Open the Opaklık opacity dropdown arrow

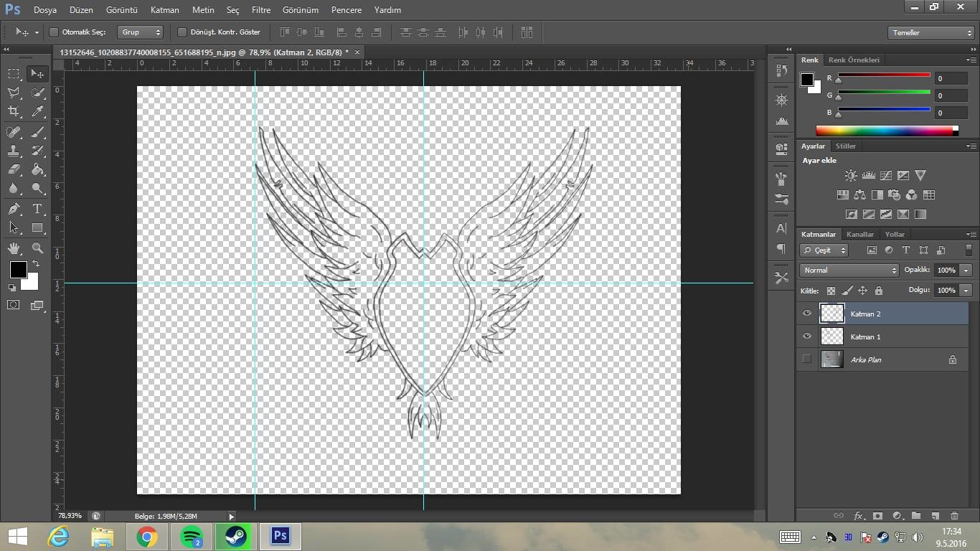tap(966, 270)
